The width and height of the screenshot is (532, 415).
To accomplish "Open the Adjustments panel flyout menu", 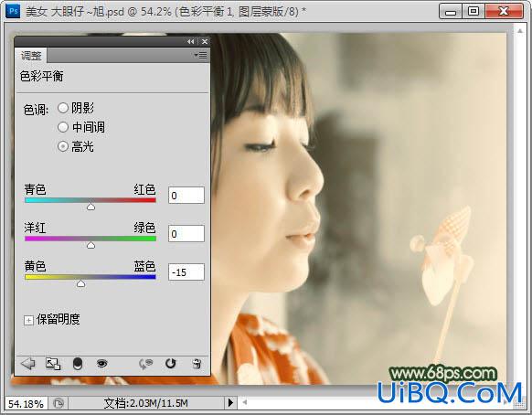I will pyautogui.click(x=201, y=55).
